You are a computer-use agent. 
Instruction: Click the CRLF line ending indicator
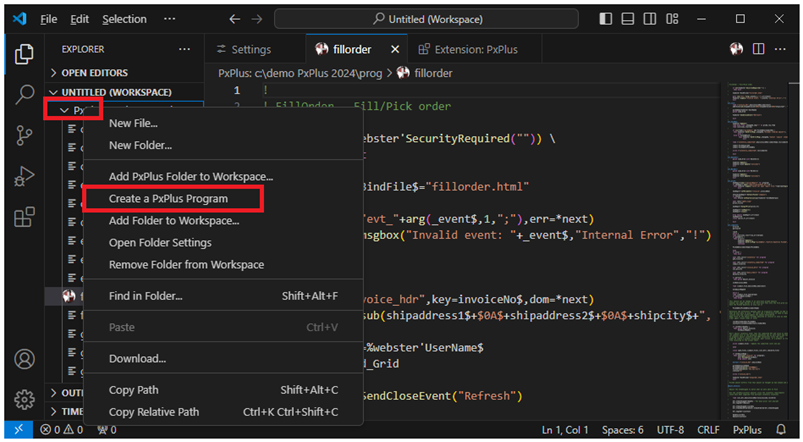[x=706, y=430]
